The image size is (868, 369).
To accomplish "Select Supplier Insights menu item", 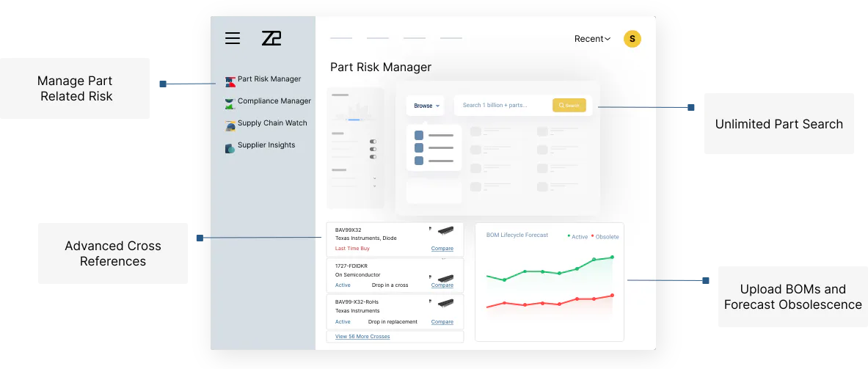I will pos(266,145).
